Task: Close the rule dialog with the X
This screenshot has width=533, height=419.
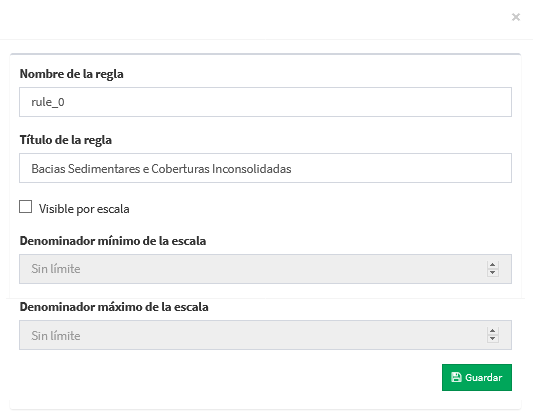Action: tap(516, 17)
